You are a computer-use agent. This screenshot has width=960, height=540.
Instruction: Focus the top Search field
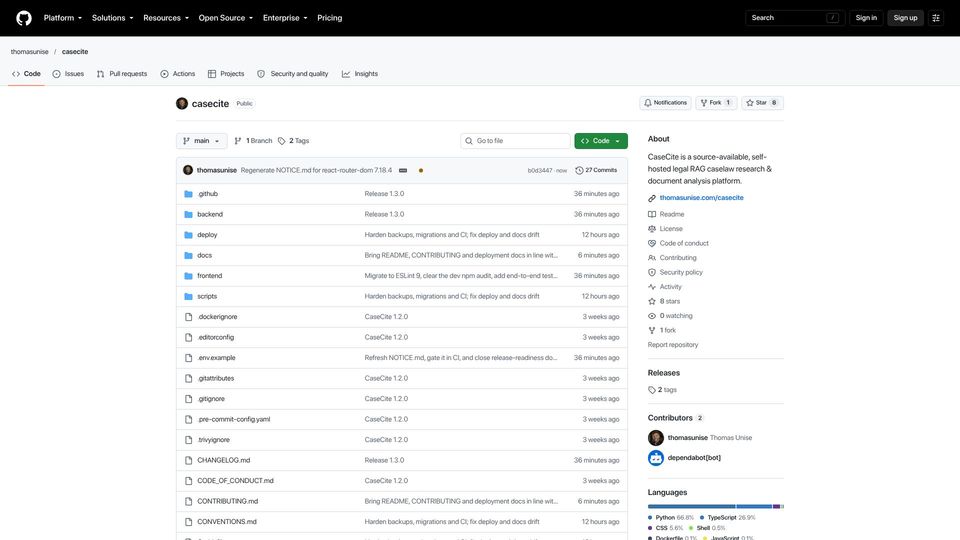pos(795,18)
